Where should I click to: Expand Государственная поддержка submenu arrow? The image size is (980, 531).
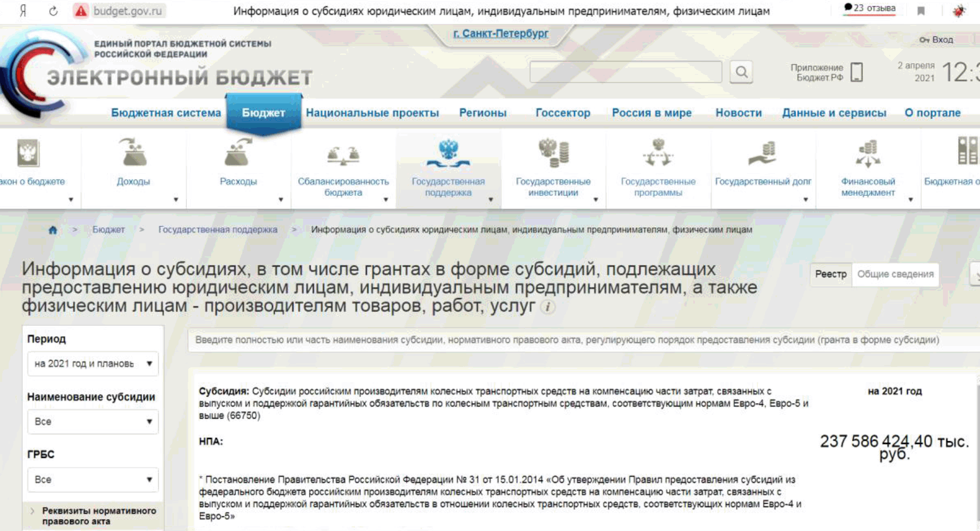pos(491,200)
